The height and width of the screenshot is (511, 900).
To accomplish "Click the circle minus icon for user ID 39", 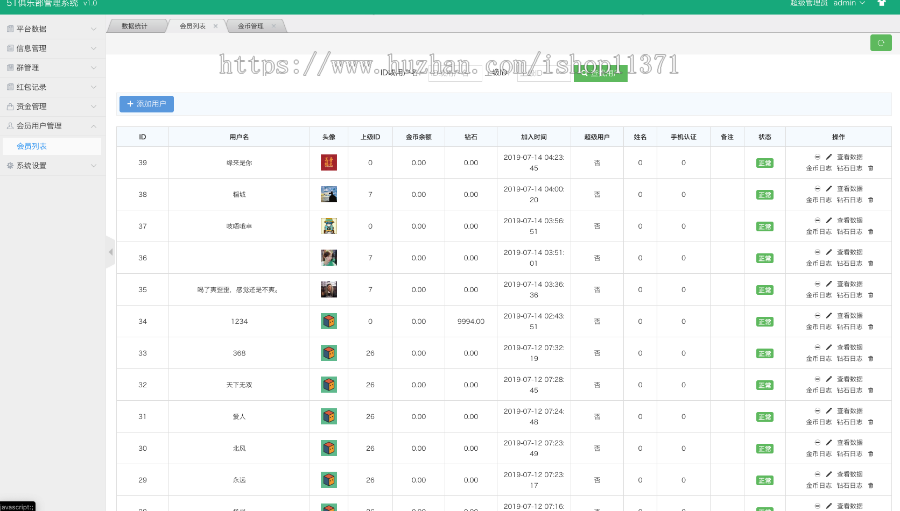I will (817, 157).
